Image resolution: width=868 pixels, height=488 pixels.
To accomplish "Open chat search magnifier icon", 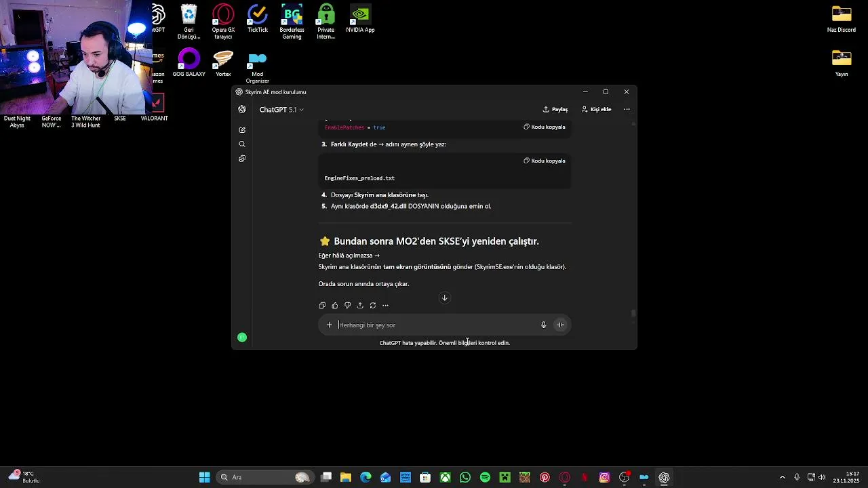I will (x=242, y=144).
